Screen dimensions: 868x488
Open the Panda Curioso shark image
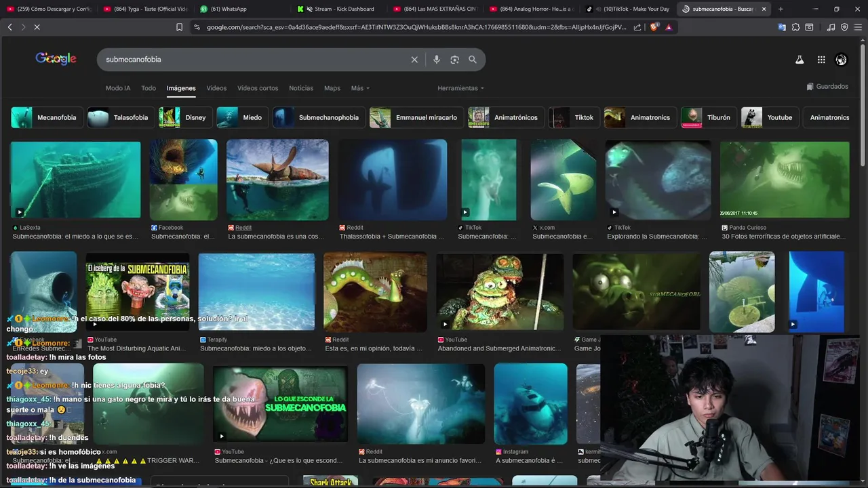coord(785,180)
